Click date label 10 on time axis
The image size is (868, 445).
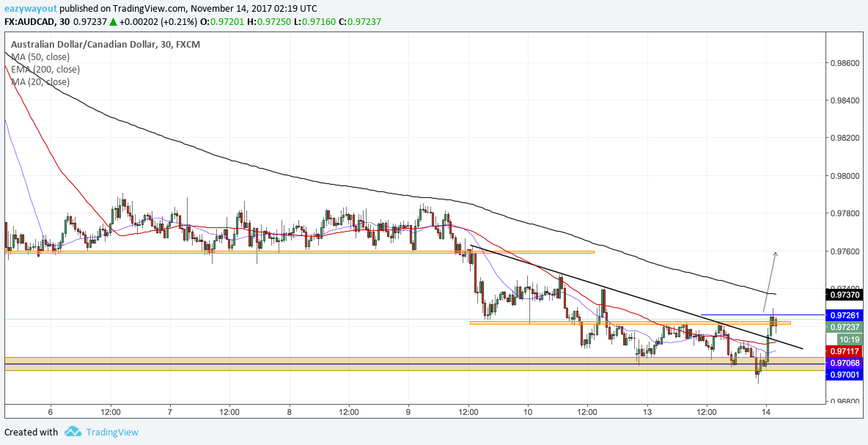528,412
